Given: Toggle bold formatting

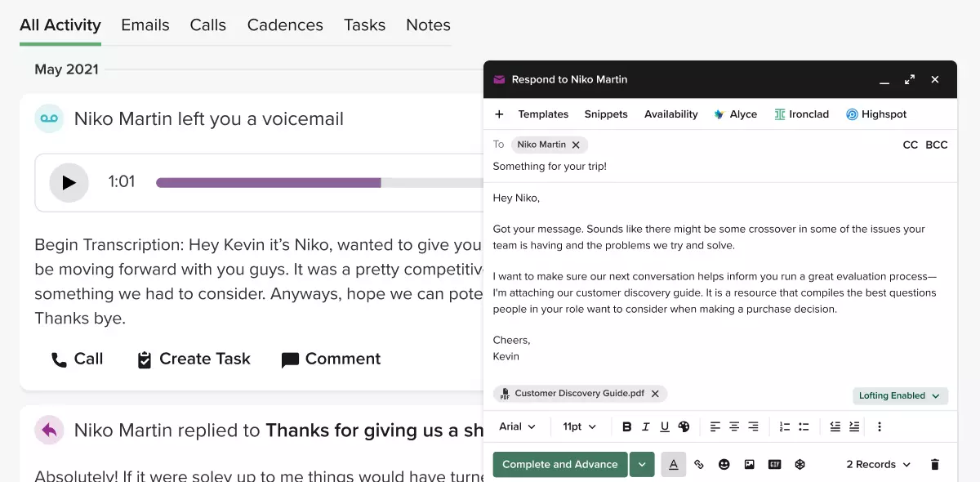Looking at the screenshot, I should tap(626, 426).
